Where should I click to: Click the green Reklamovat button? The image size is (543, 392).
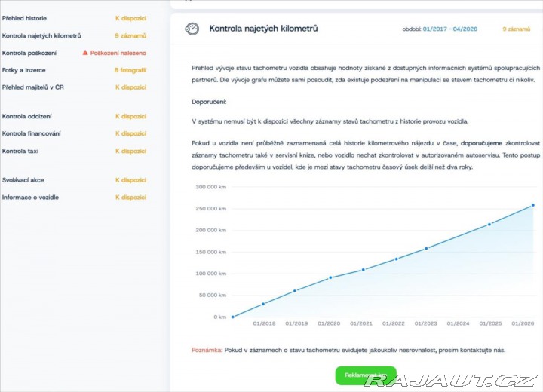pos(366,375)
